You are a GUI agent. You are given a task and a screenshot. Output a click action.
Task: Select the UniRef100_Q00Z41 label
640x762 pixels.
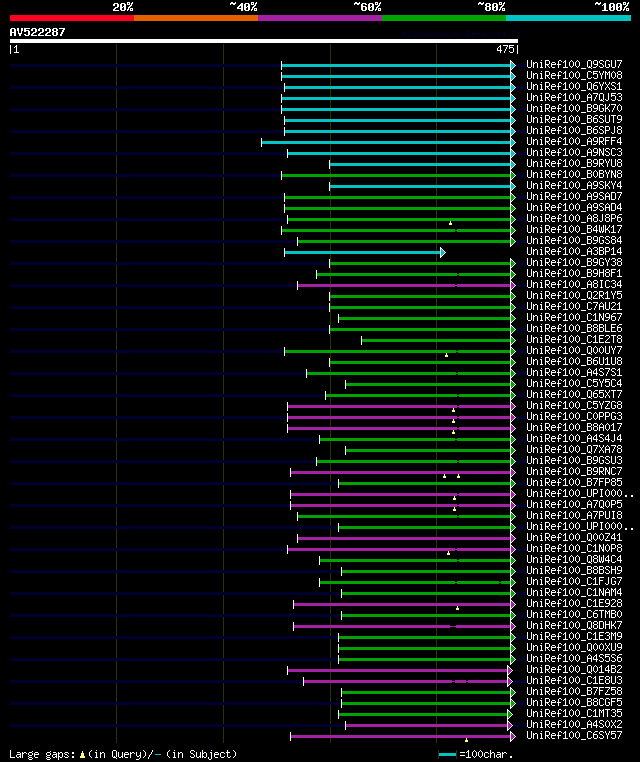pyautogui.click(x=574, y=537)
